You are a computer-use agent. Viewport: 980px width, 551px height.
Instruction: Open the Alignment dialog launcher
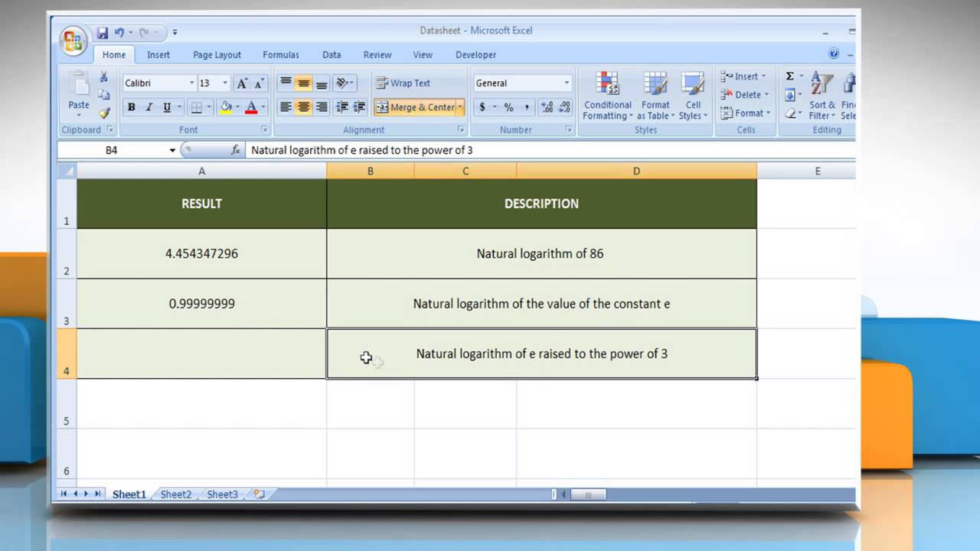pyautogui.click(x=461, y=129)
